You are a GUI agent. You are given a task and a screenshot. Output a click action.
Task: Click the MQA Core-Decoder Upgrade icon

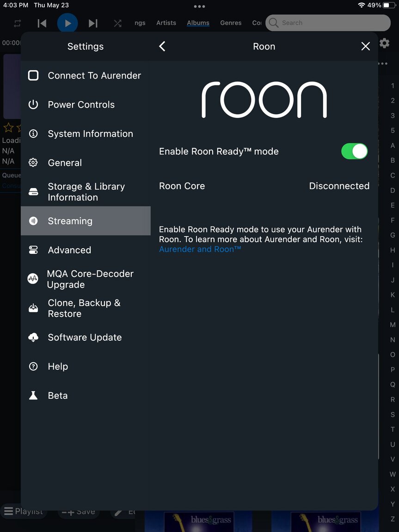tap(33, 279)
